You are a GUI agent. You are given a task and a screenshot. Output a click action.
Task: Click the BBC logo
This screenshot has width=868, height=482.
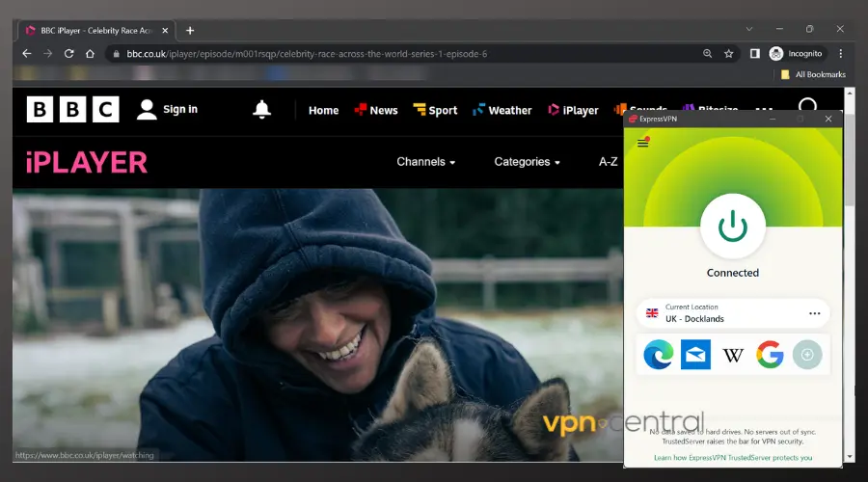(72, 110)
